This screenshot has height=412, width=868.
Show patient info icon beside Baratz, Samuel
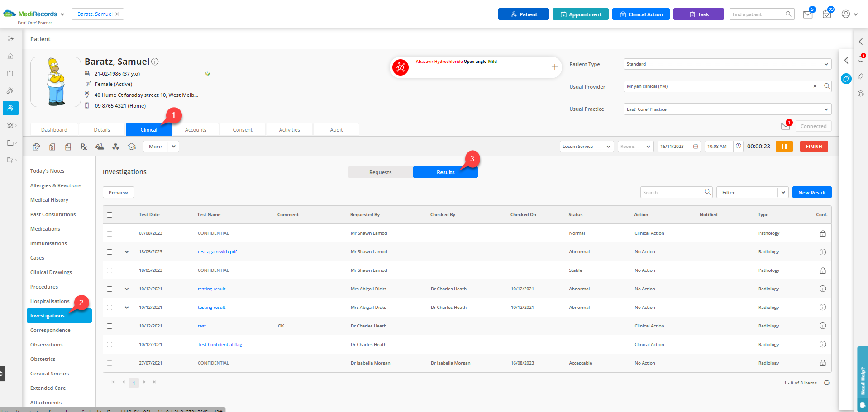tap(155, 62)
